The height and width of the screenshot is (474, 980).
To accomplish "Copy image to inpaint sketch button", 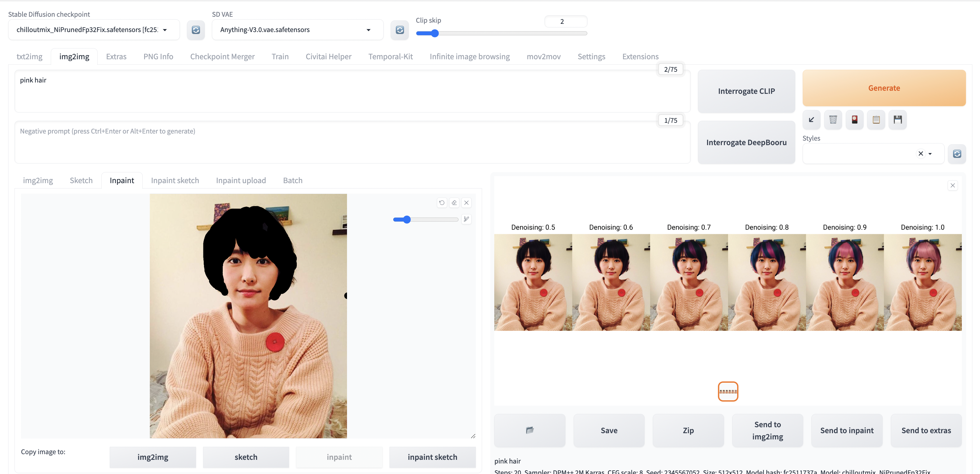I will 432,457.
